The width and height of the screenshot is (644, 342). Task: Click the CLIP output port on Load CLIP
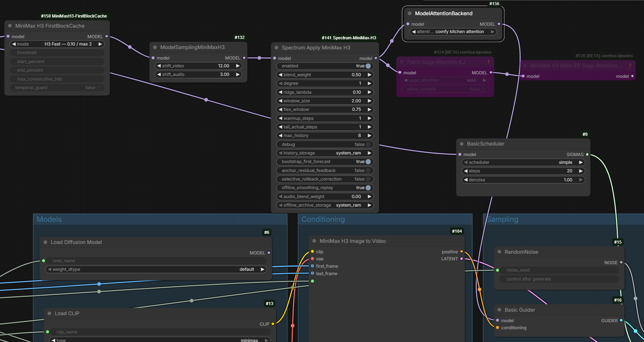coord(273,324)
